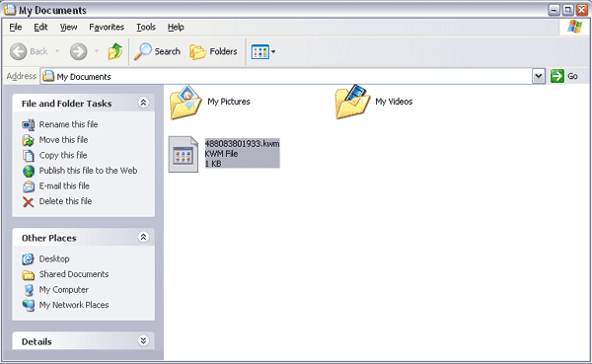Image resolution: width=592 pixels, height=364 pixels.
Task: Go to the My Computer link
Action: (64, 290)
